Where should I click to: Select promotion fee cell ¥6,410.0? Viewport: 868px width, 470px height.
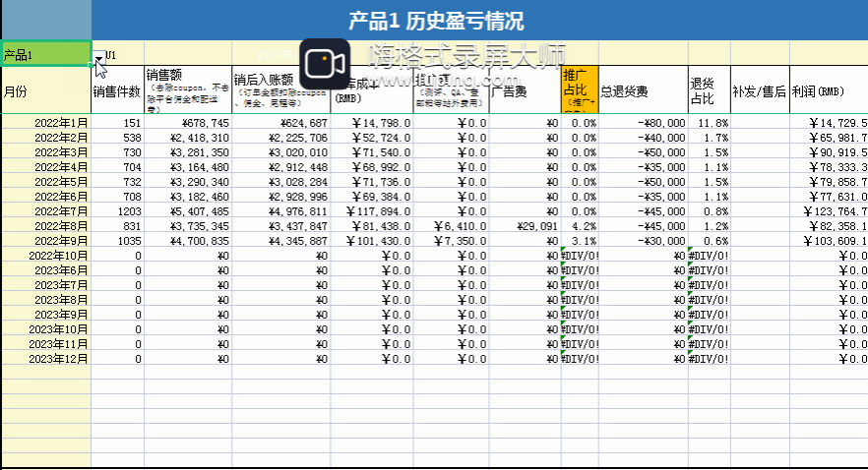[451, 226]
